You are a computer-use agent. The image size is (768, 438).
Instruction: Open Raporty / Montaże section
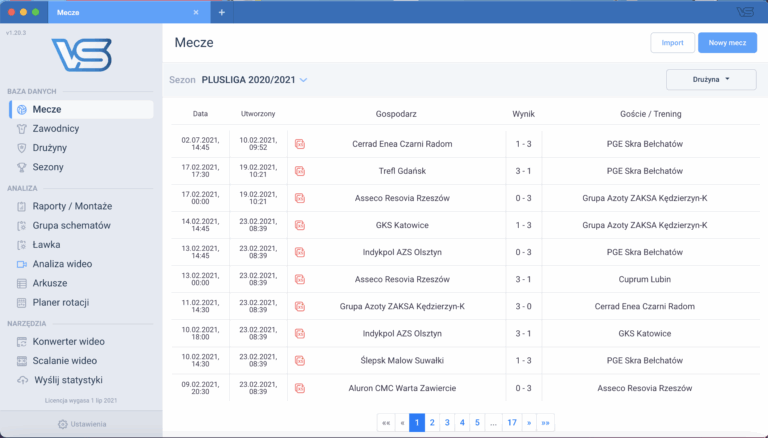click(72, 206)
